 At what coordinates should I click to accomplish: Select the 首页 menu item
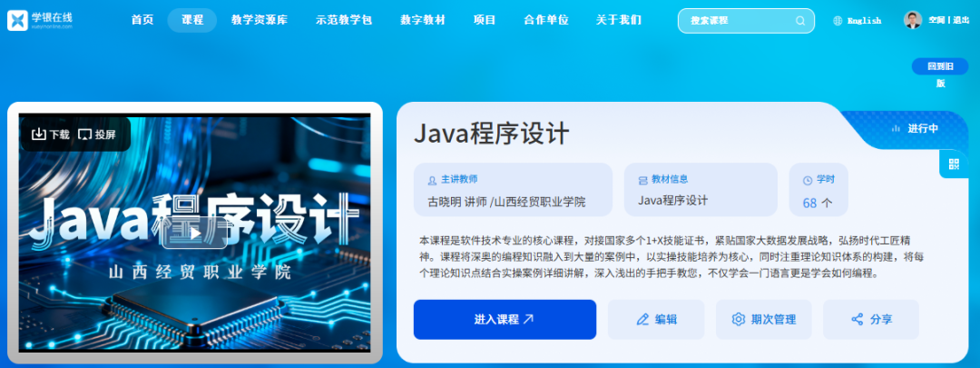point(142,20)
